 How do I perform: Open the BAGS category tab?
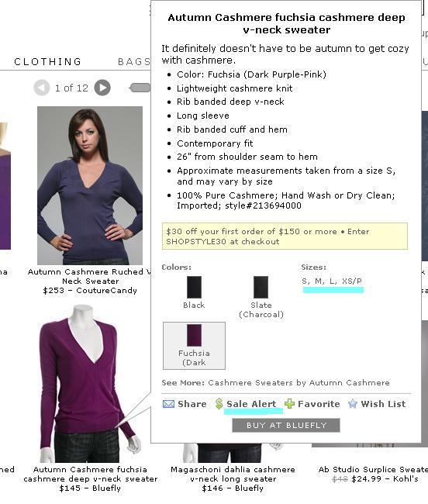pos(134,61)
